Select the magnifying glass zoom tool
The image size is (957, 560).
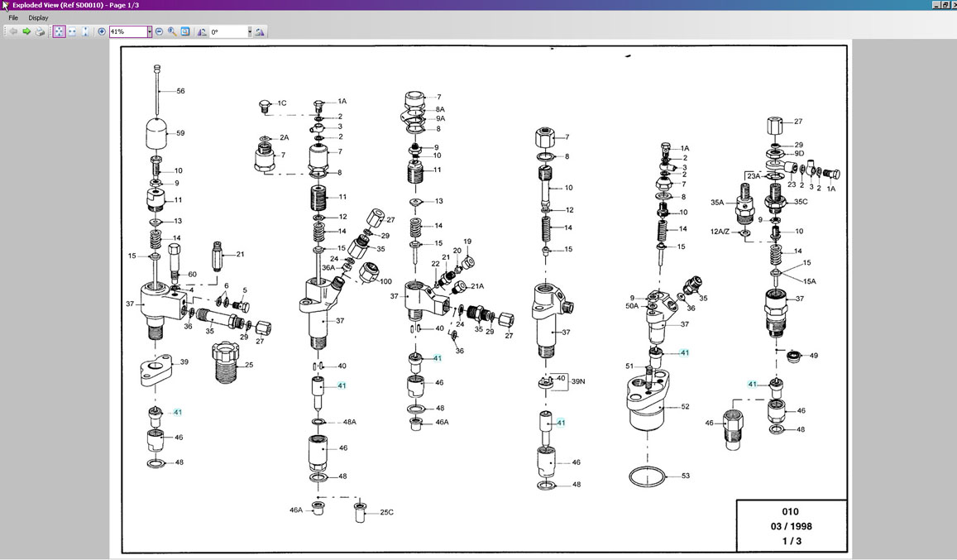pyautogui.click(x=172, y=31)
